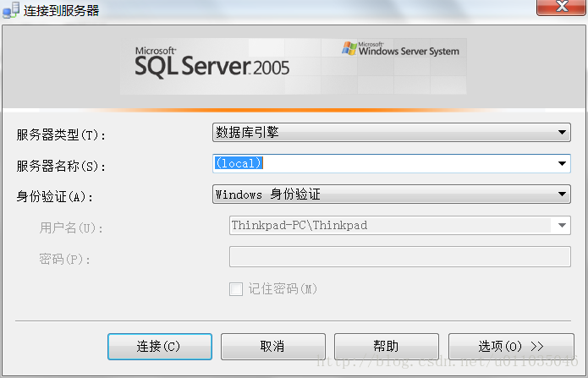The image size is (588, 378).
Task: Toggle the 记住密码(M) checkbox
Action: [236, 289]
